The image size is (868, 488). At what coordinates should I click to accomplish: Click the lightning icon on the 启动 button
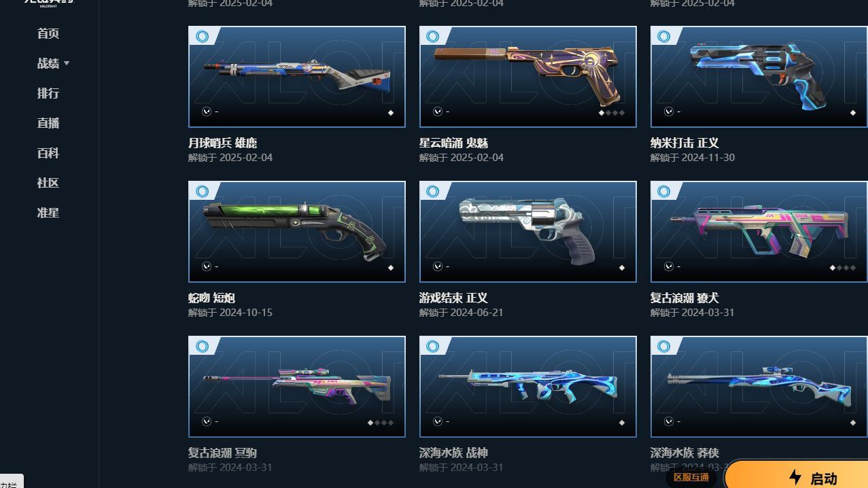tap(795, 477)
